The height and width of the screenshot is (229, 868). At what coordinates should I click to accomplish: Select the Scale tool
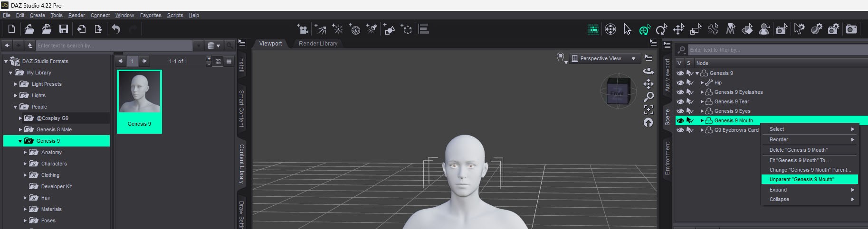(x=696, y=29)
